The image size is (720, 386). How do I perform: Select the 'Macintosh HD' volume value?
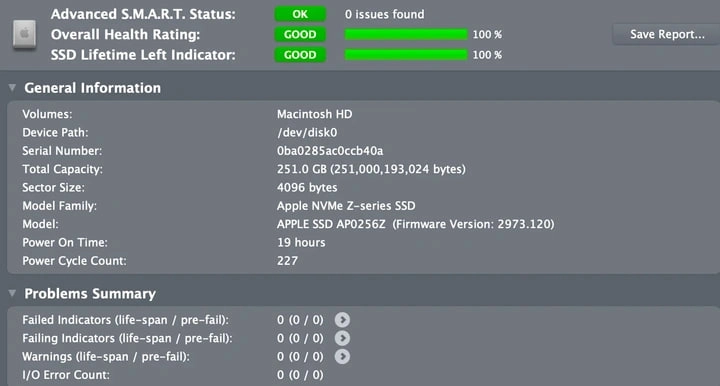[315, 114]
